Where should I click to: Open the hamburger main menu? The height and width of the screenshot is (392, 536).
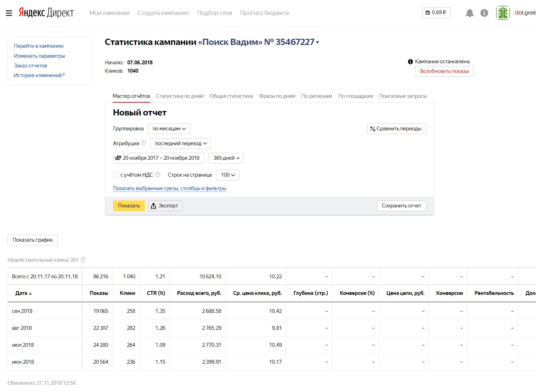(9, 13)
